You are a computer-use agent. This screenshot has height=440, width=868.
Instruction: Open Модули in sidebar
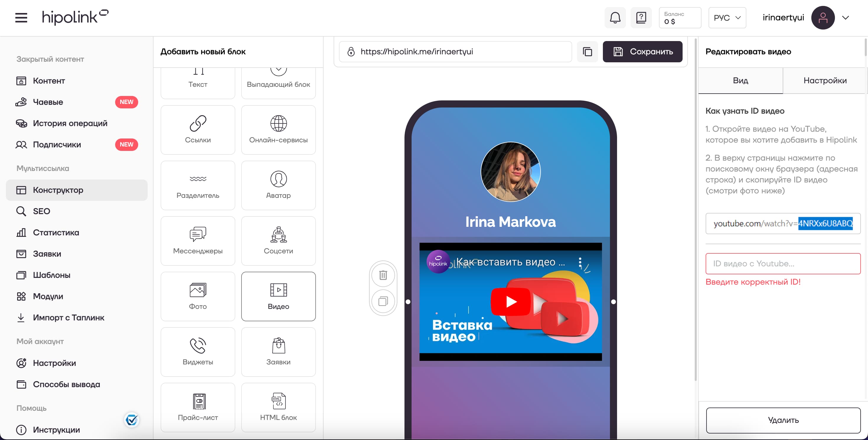click(77, 296)
